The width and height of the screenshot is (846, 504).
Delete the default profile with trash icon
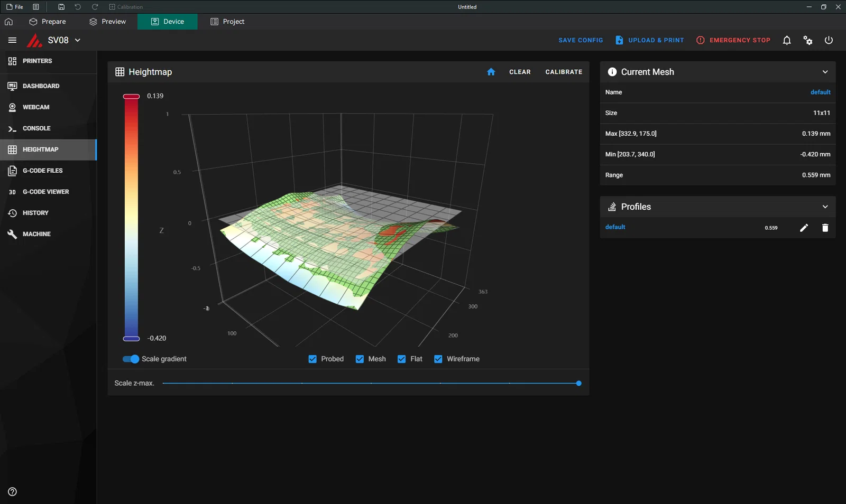pos(825,228)
